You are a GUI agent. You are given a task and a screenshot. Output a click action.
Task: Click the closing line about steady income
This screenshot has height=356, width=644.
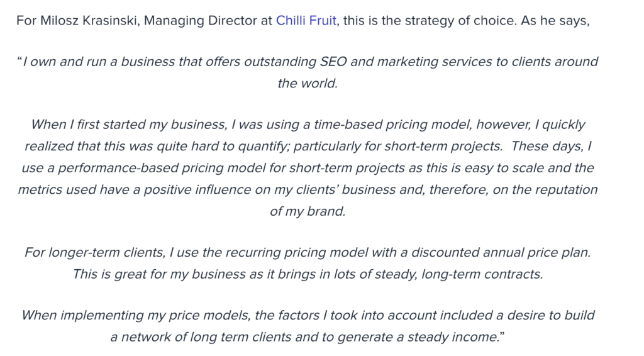307,337
